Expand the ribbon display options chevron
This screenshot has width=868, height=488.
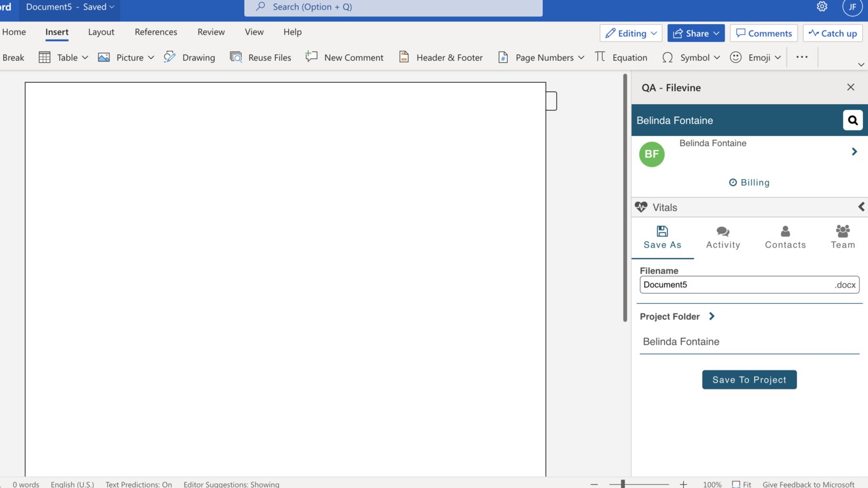861,64
